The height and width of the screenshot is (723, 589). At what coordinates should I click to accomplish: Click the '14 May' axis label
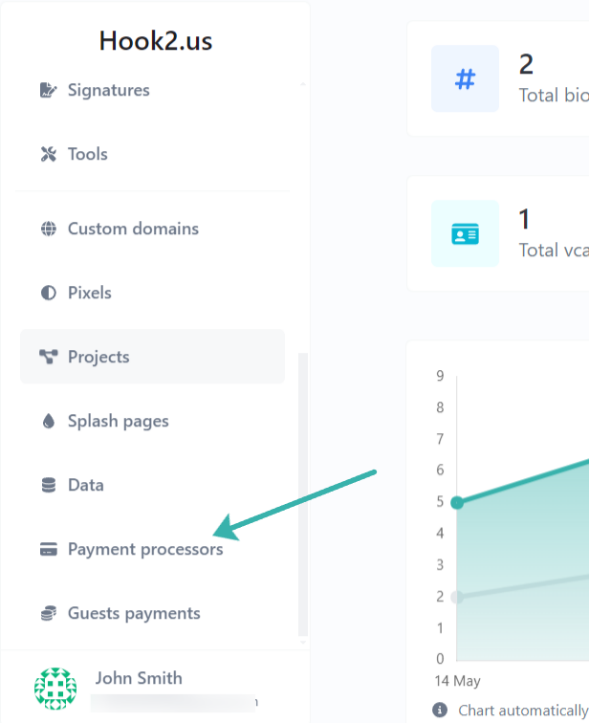click(458, 681)
